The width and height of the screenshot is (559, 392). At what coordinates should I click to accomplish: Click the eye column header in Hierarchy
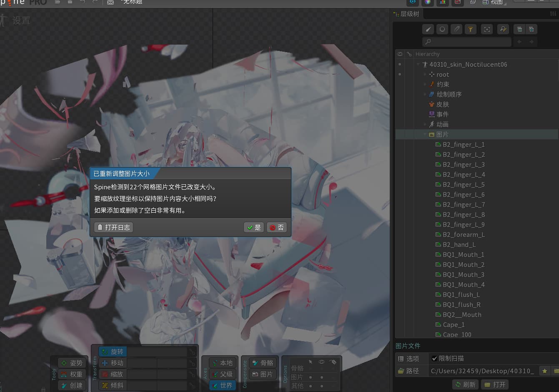pos(400,54)
